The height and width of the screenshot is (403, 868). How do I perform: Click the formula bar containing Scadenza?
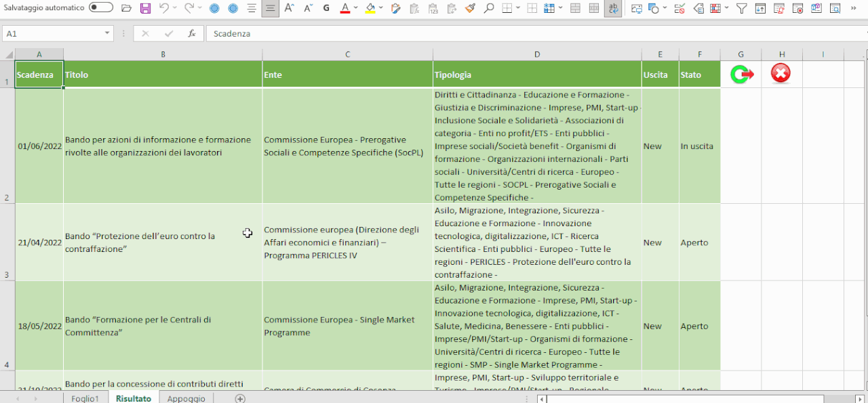point(536,33)
